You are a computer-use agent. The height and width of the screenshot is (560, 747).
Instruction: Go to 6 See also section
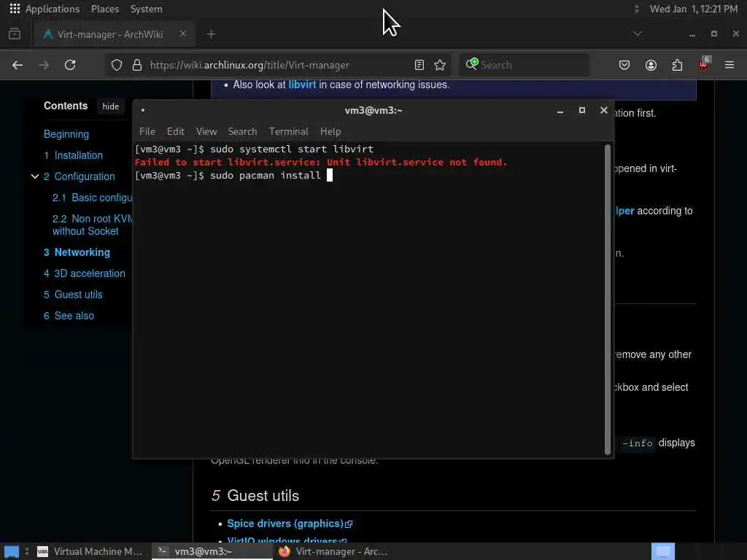[x=69, y=316]
